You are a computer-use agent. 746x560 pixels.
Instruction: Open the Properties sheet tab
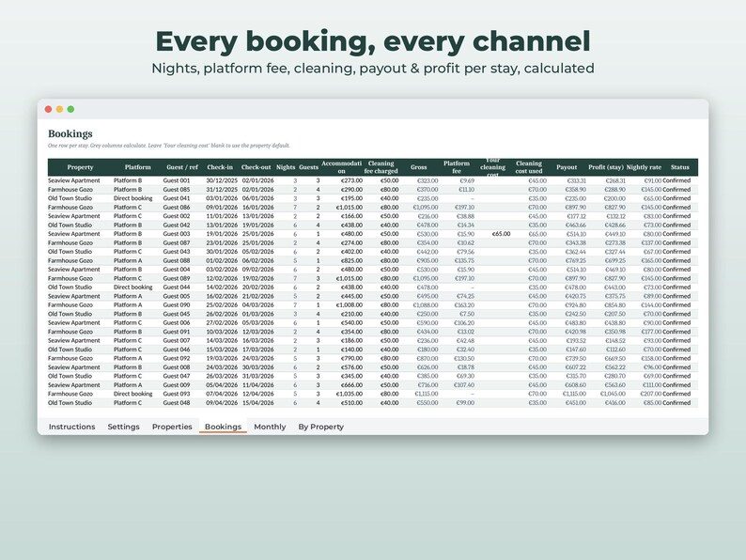tap(172, 427)
